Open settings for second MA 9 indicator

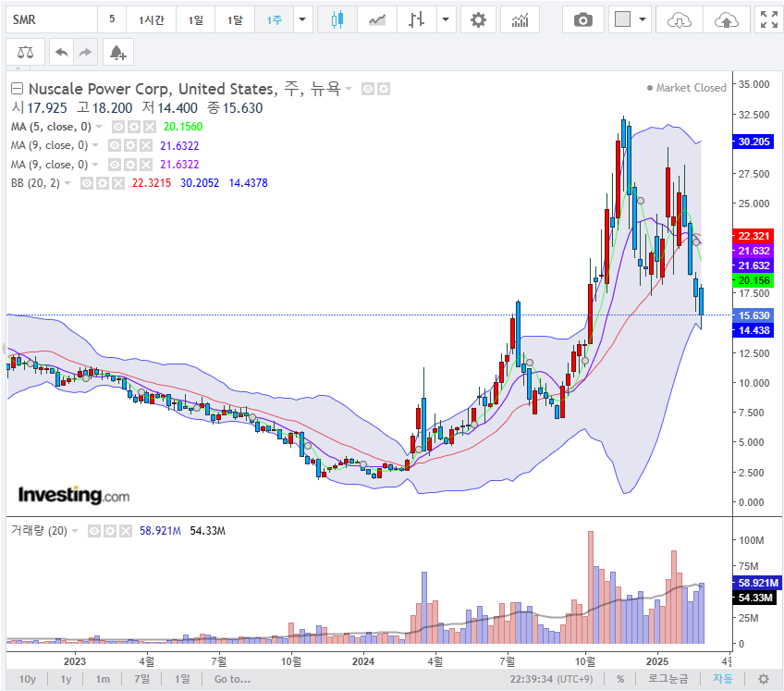pos(130,165)
